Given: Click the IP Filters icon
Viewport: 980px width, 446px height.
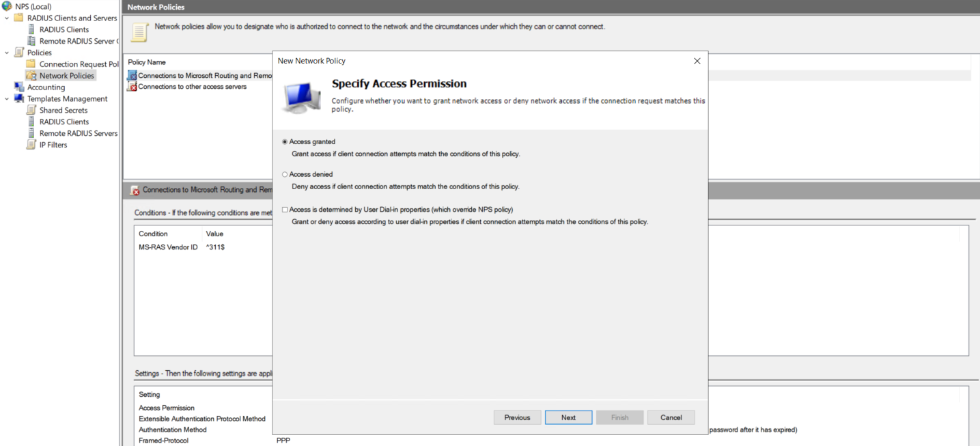Looking at the screenshot, I should 31,145.
